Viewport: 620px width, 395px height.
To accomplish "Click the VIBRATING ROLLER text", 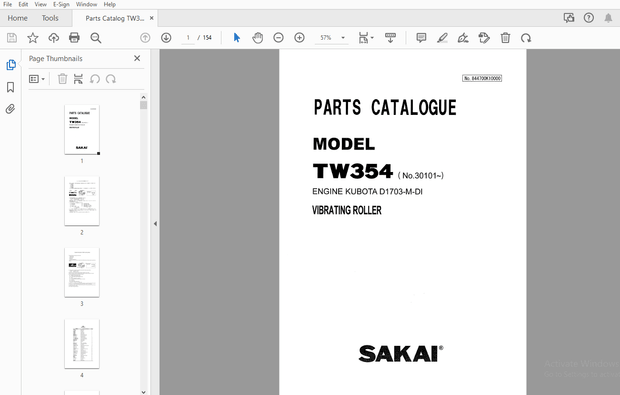I will pyautogui.click(x=347, y=210).
